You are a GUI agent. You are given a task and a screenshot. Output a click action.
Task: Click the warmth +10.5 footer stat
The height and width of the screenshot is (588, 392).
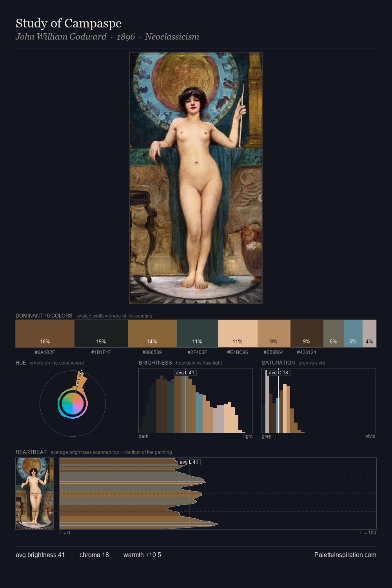click(x=142, y=555)
